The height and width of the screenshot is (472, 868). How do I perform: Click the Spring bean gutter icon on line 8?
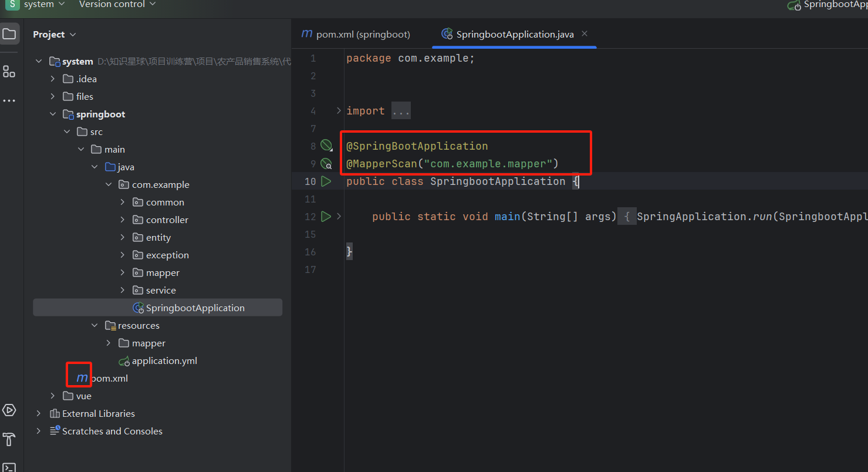point(326,146)
